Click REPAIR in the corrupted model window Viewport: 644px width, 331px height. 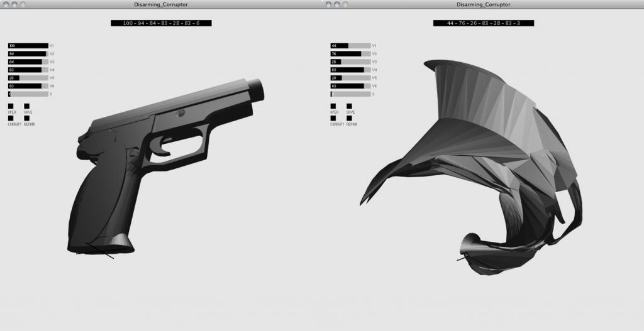point(350,118)
